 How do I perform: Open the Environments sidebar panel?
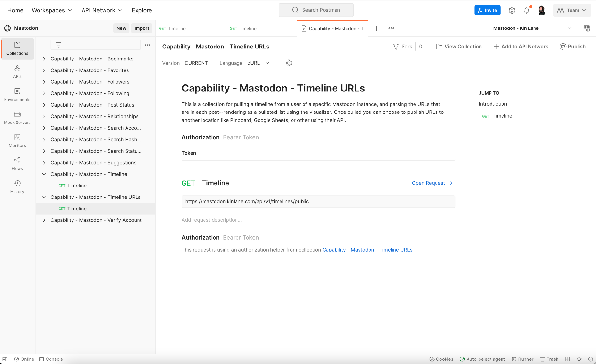coord(17,95)
